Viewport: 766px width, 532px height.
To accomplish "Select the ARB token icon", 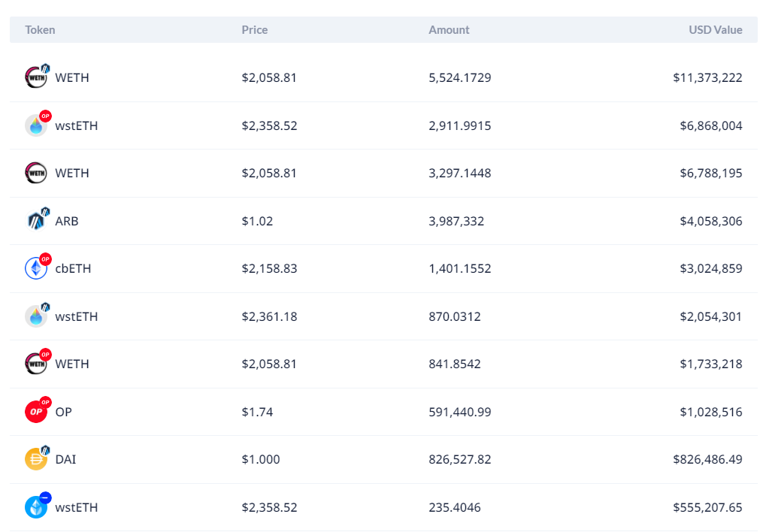I will pos(36,221).
